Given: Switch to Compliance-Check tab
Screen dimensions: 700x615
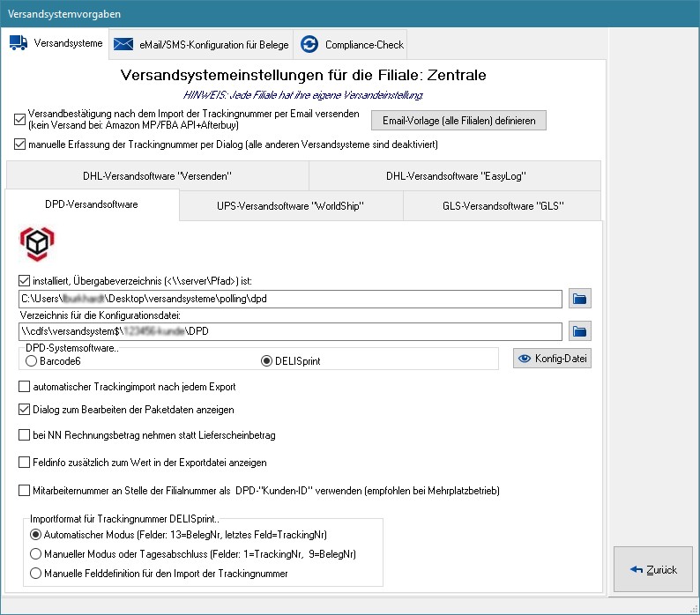Looking at the screenshot, I should coord(351,45).
